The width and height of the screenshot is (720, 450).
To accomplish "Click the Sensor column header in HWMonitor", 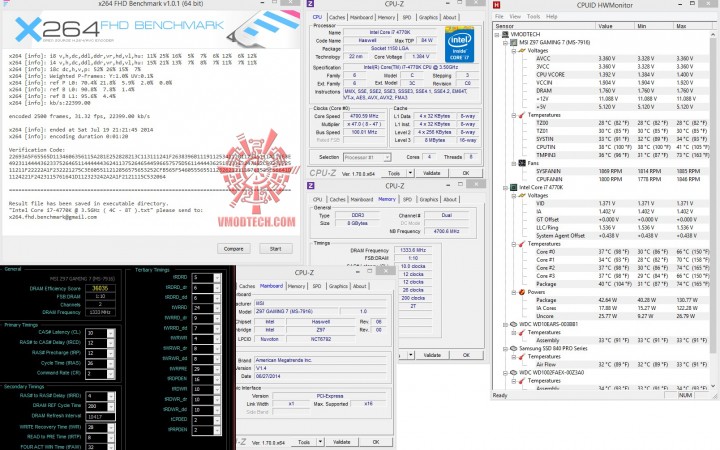I will [x=545, y=26].
